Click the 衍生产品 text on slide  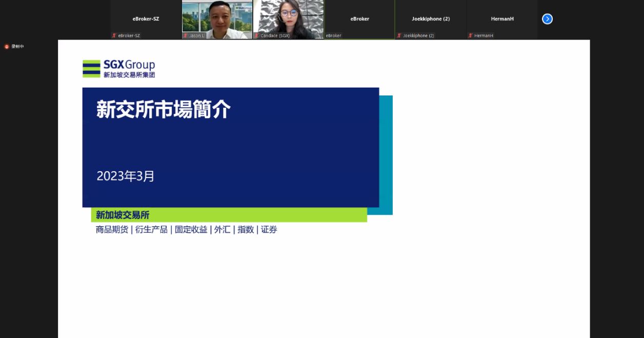point(151,230)
